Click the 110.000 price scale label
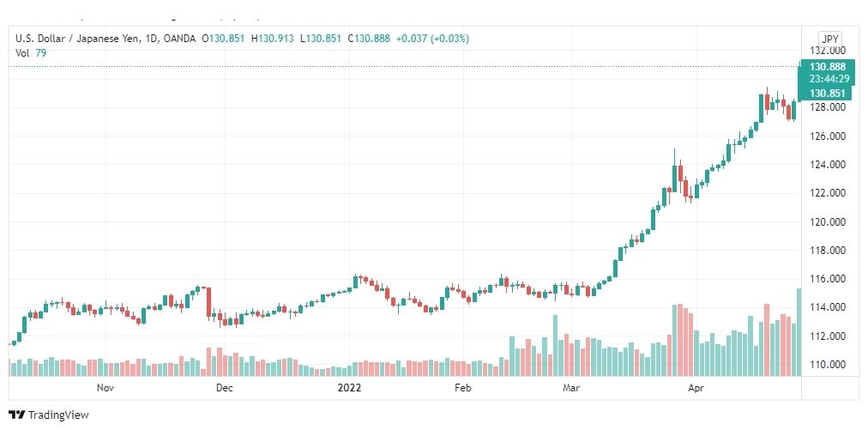 (x=829, y=365)
